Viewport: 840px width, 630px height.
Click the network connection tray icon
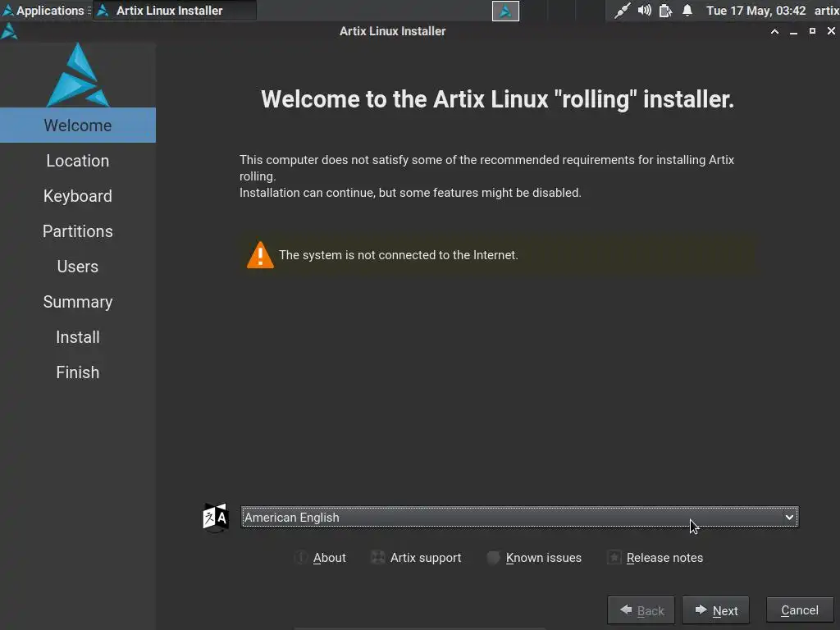(x=623, y=11)
